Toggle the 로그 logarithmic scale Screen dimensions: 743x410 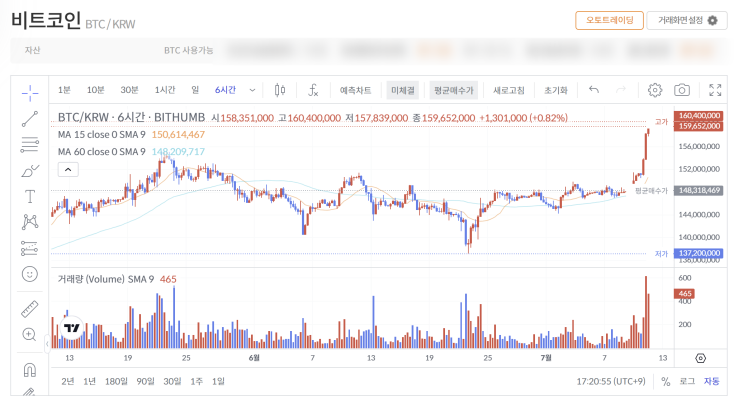coord(687,381)
